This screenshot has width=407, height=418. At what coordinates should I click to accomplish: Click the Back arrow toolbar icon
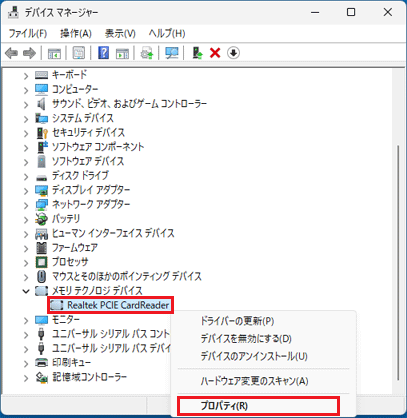11,53
